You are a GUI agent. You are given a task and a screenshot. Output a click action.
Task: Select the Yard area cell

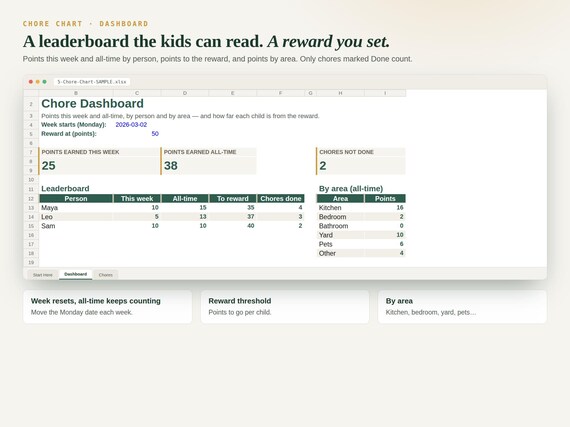pos(340,235)
